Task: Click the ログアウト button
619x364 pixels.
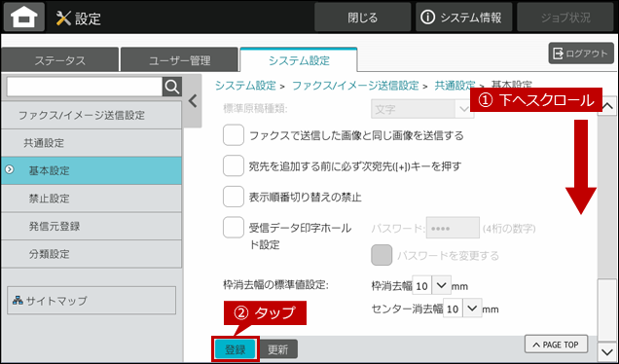Action: (x=581, y=54)
